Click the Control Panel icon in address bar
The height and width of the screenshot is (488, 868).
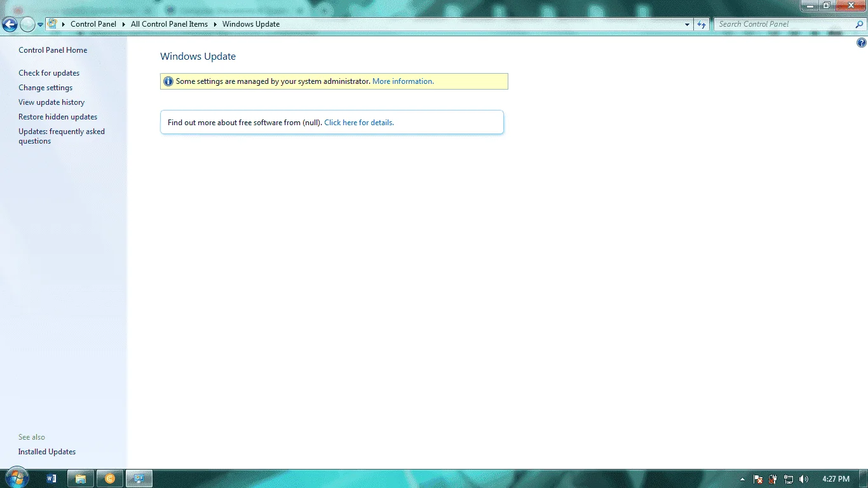[53, 24]
